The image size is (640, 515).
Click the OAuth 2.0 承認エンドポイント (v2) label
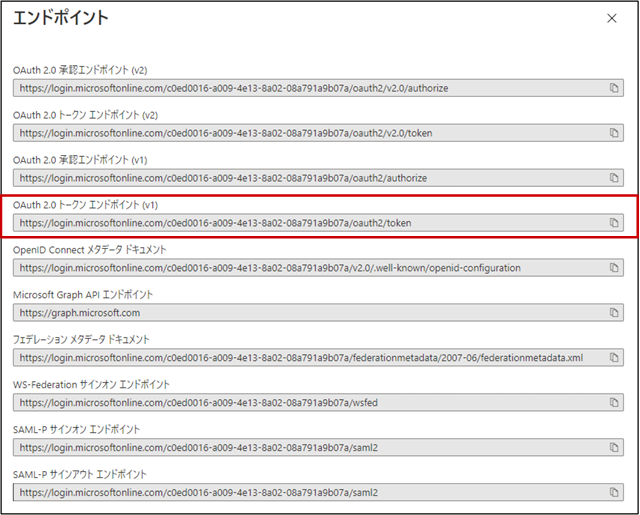[80, 70]
